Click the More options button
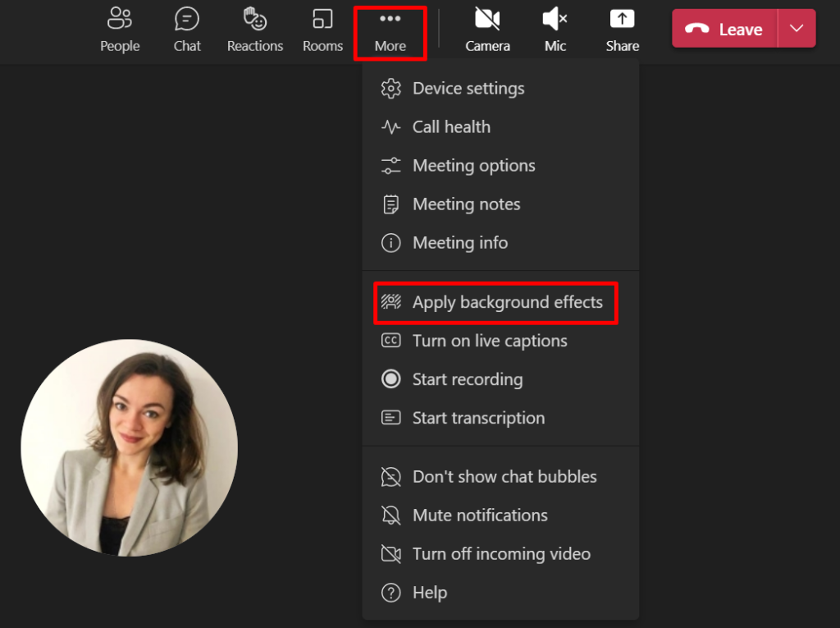 [390, 33]
